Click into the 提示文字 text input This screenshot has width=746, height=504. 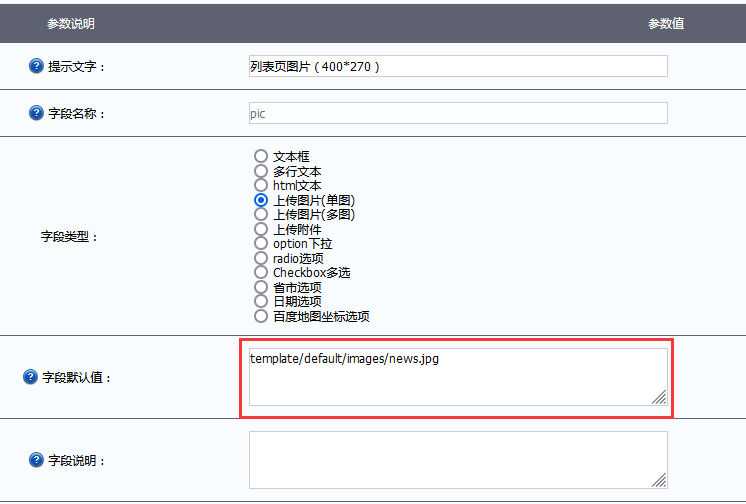457,66
